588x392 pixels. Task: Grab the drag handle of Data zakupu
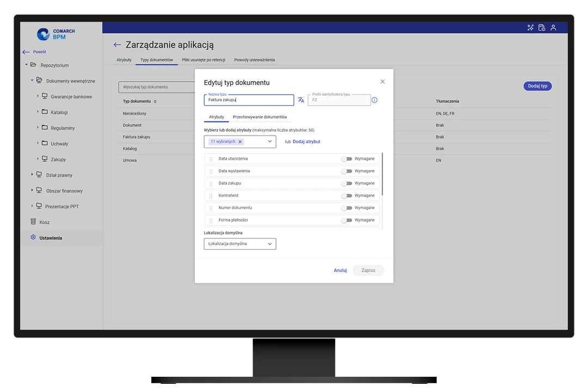(211, 184)
